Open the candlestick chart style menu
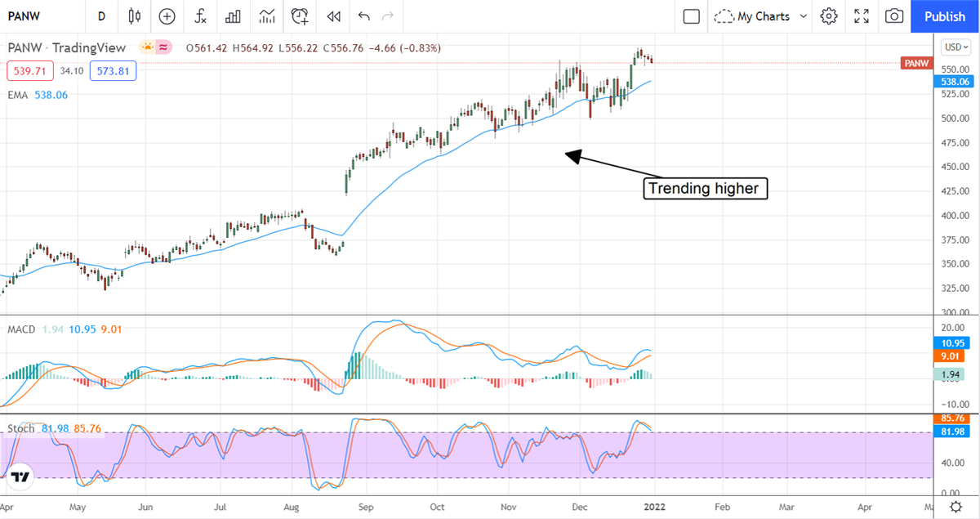The height and width of the screenshot is (519, 980). click(135, 16)
